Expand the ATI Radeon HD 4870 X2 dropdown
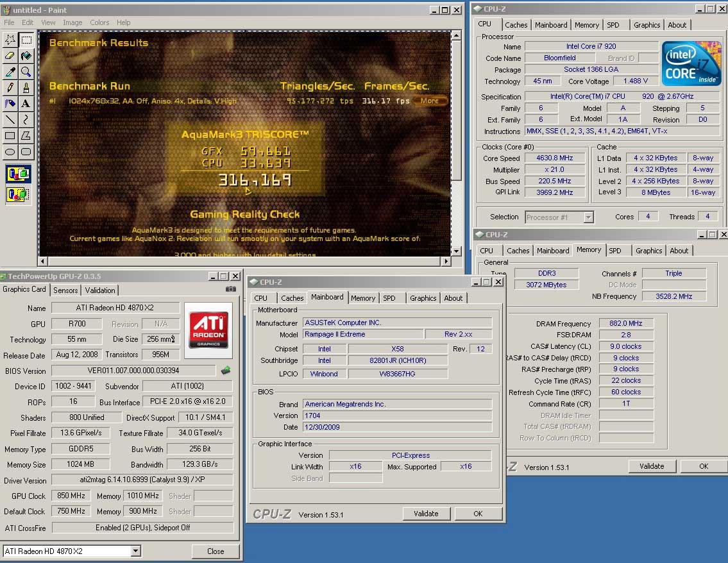The height and width of the screenshot is (563, 728). (135, 551)
